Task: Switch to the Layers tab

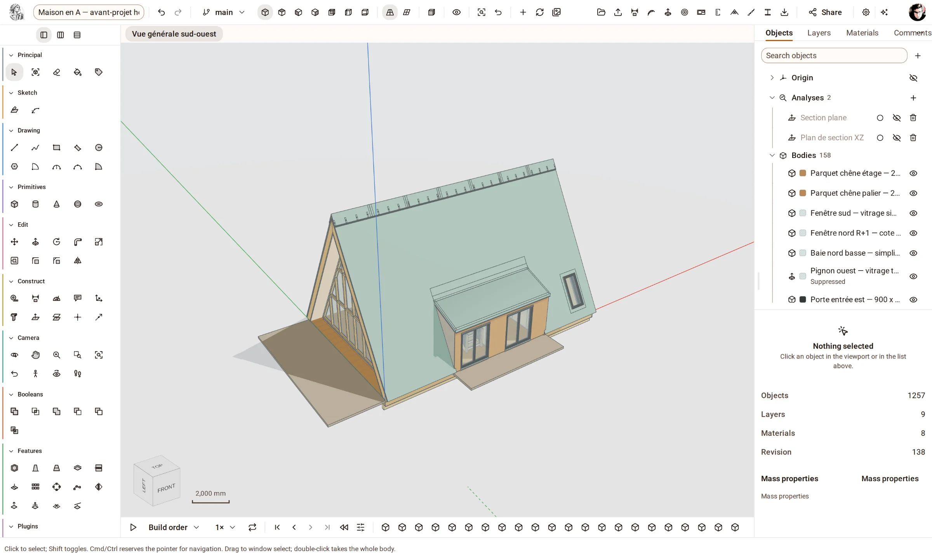Action: pos(819,33)
